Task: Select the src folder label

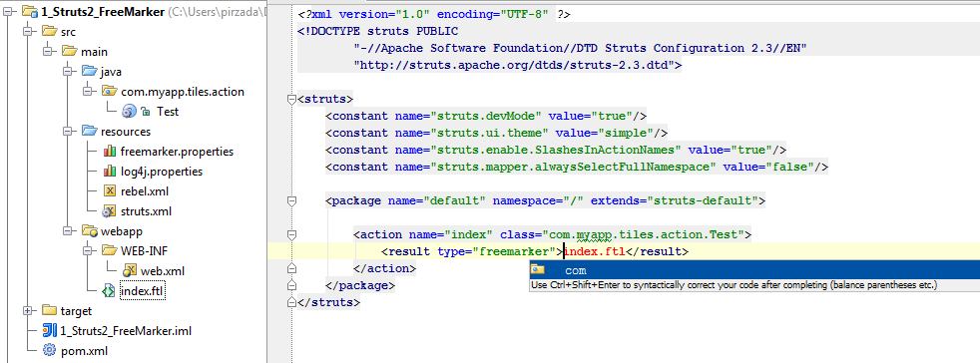Action: click(x=69, y=32)
